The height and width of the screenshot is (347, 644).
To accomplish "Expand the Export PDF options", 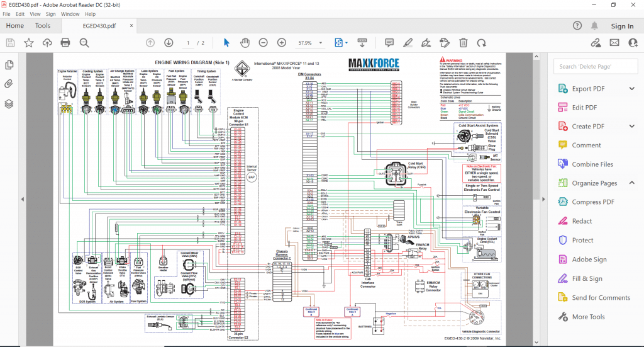I will click(631, 88).
